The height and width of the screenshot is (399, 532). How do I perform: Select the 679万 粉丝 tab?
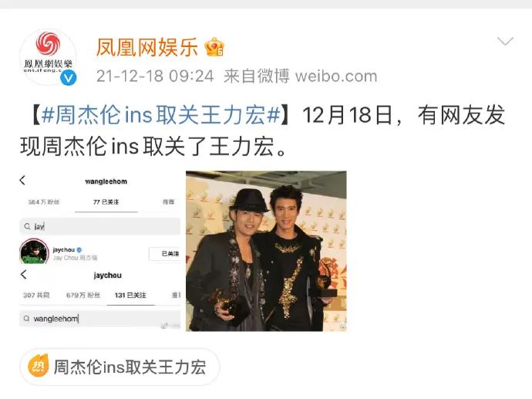pos(83,296)
